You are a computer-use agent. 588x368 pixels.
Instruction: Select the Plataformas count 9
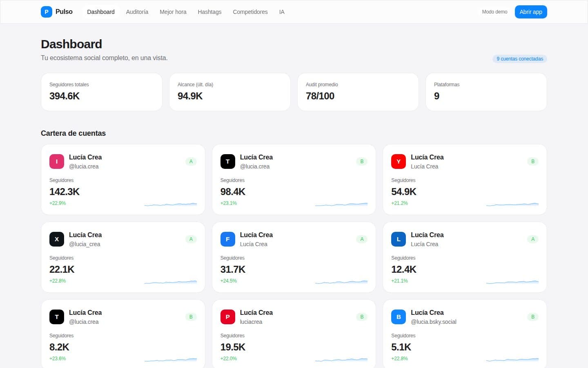pos(437,96)
